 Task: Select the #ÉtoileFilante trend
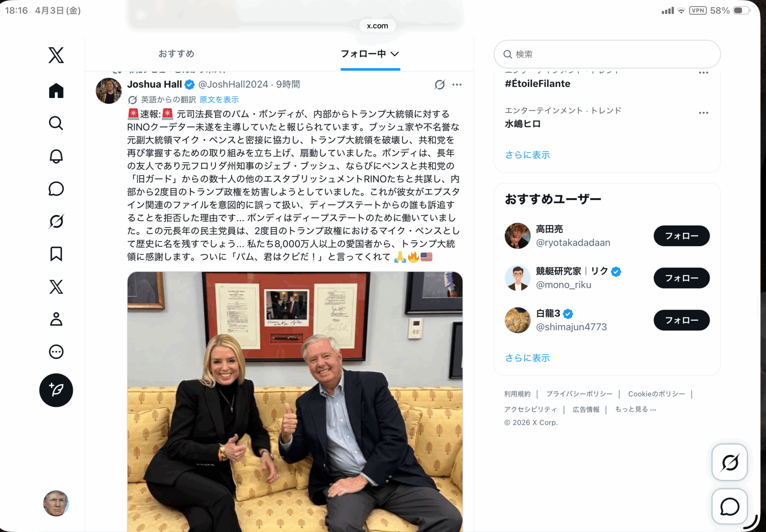click(537, 84)
